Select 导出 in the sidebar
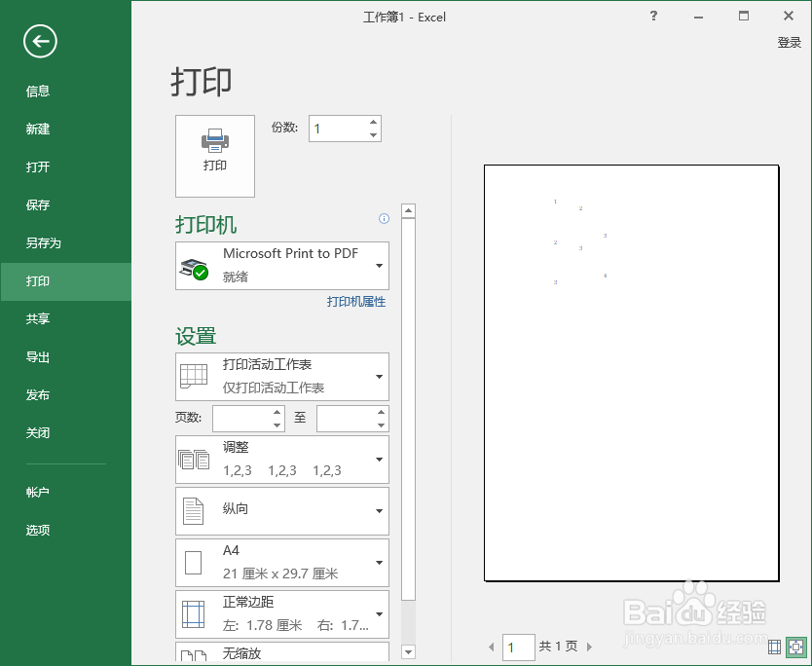 coord(66,357)
